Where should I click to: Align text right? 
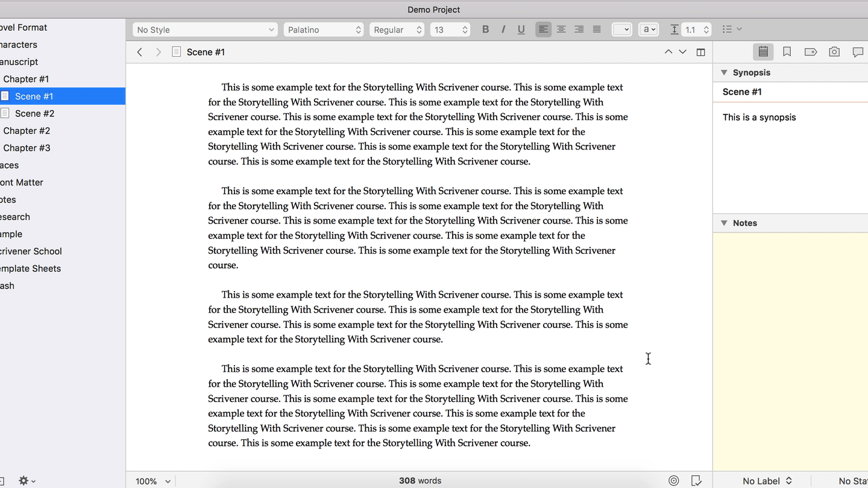(579, 30)
